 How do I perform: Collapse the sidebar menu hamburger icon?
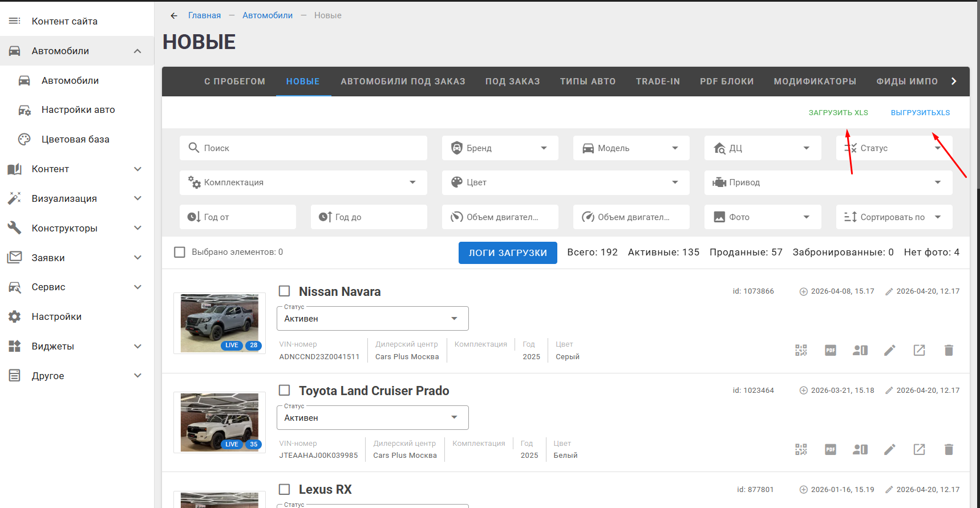[15, 21]
